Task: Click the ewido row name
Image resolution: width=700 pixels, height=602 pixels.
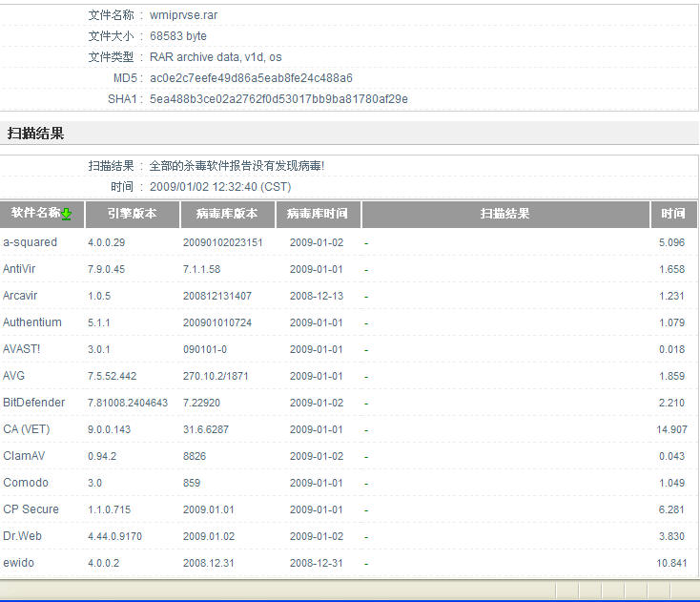Action: [x=18, y=563]
